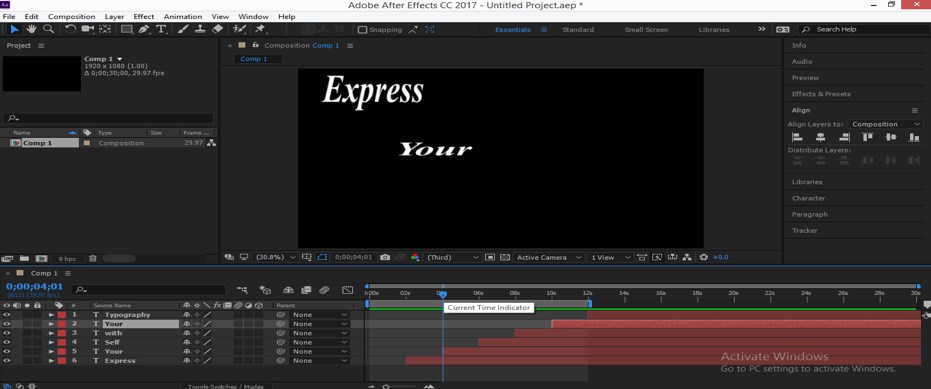The image size is (931, 389).
Task: Select the Eraser tool
Action: point(217,29)
